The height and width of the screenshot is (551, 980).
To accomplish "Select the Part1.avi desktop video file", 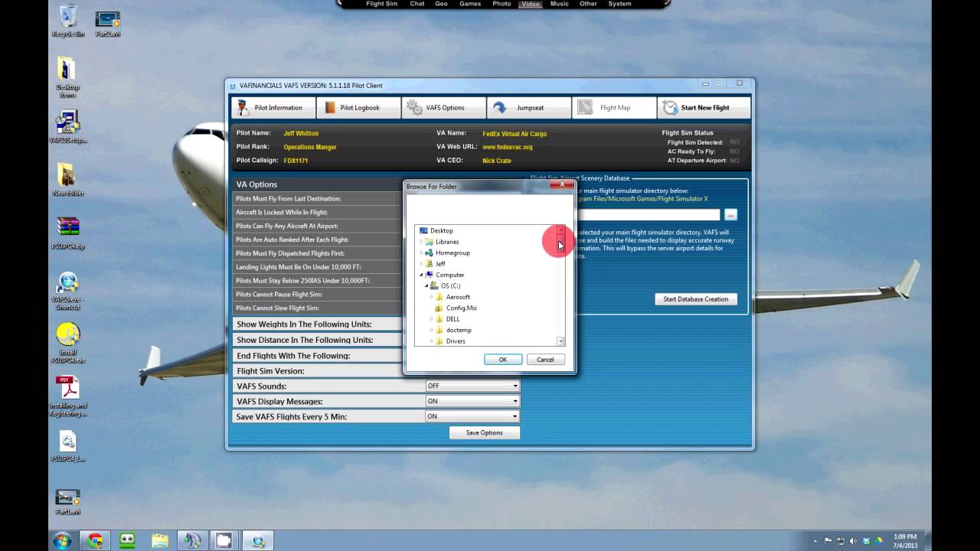I will pyautogui.click(x=67, y=502).
